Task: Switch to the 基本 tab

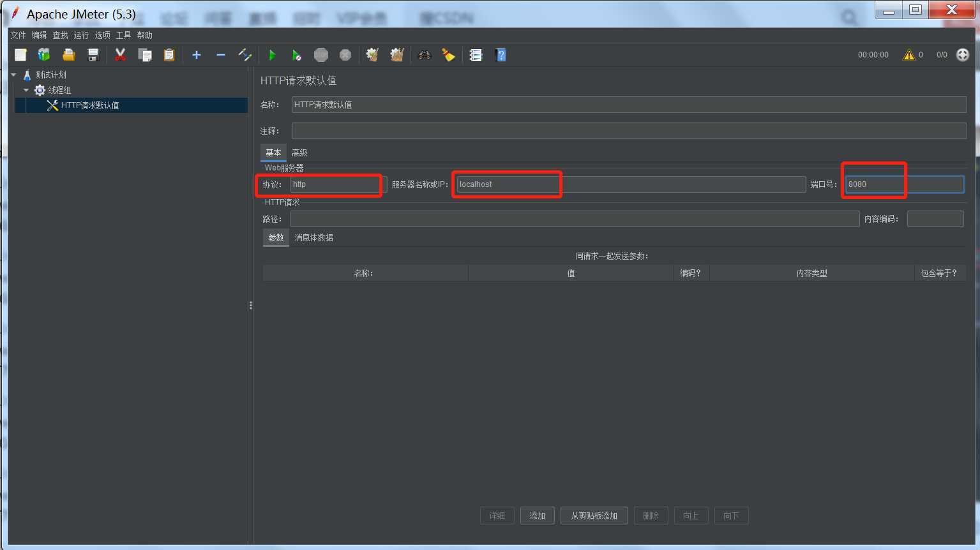Action: click(x=273, y=152)
